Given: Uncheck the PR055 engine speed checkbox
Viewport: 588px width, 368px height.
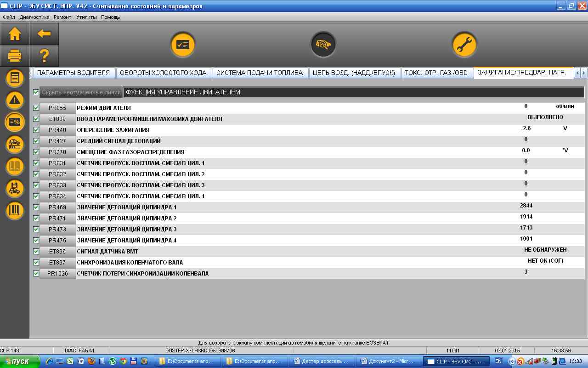Looking at the screenshot, I should point(36,108).
